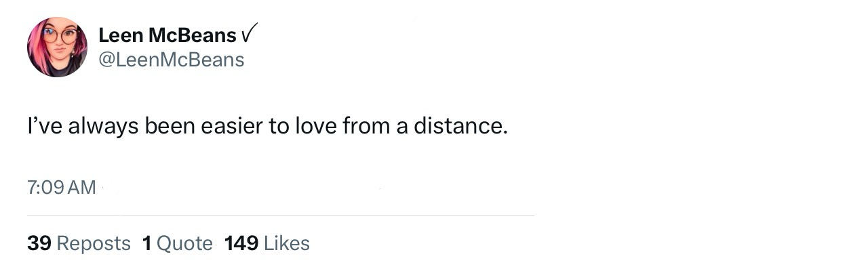
Task: Click the verified checkmark beside Leen McBeans
Action: click(x=250, y=33)
